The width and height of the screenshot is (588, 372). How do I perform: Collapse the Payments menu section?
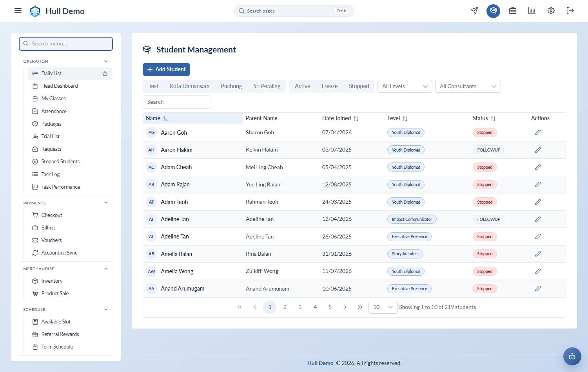click(106, 203)
